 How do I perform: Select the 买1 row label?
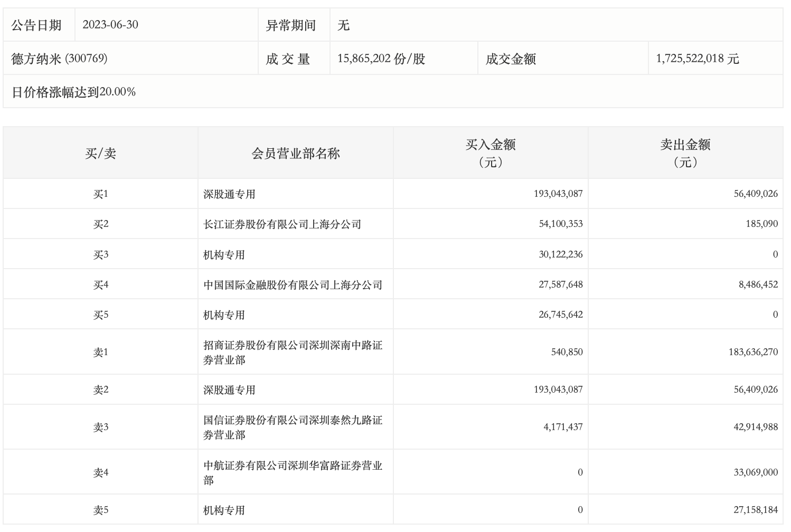[100, 194]
